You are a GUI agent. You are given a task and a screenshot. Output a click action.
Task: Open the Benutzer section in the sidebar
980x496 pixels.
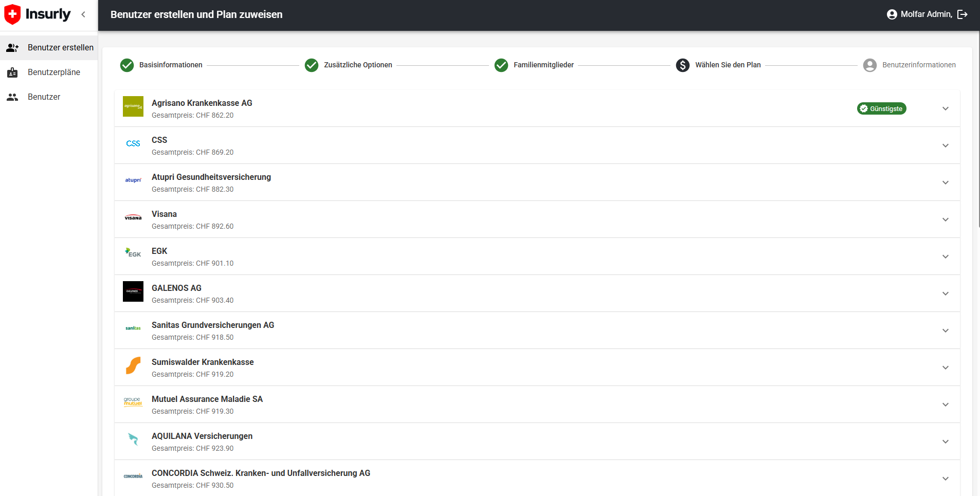coord(44,97)
